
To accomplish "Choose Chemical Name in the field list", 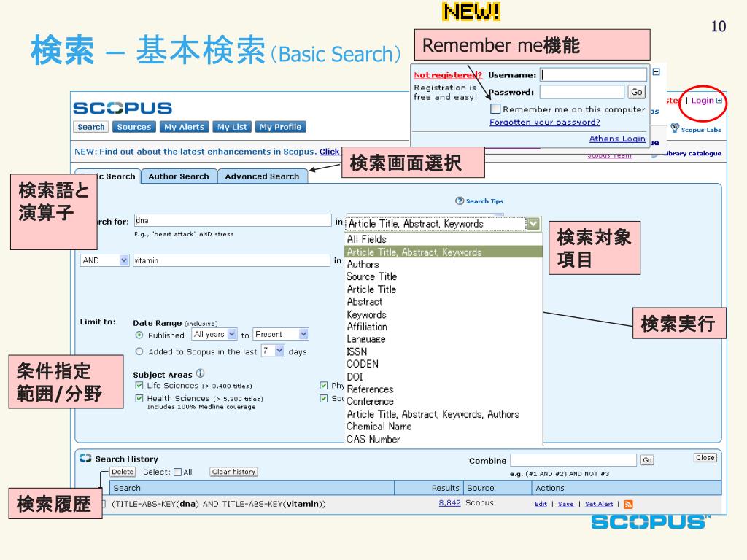I will pos(379,427).
